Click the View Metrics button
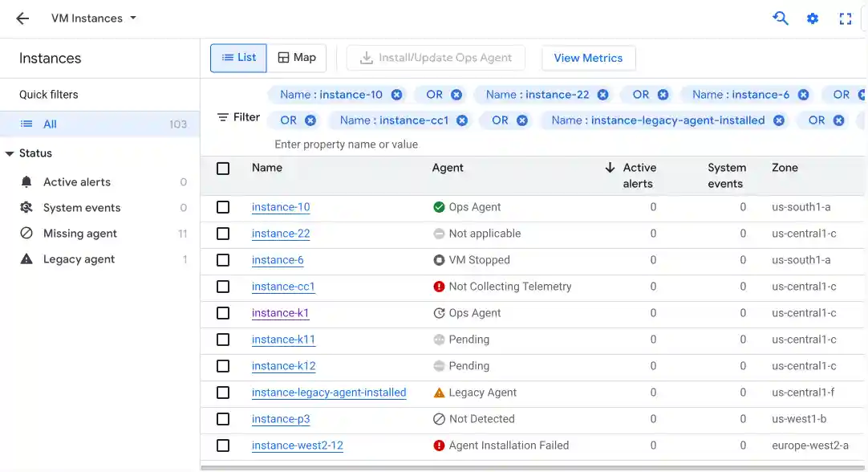Viewport: 868px width, 472px height. tap(588, 58)
